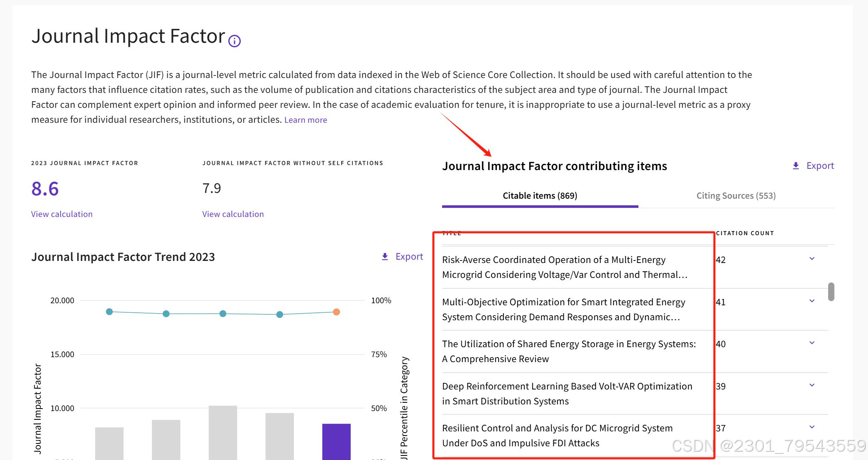868x460 pixels.
Task: Open the Learn more link
Action: (306, 120)
